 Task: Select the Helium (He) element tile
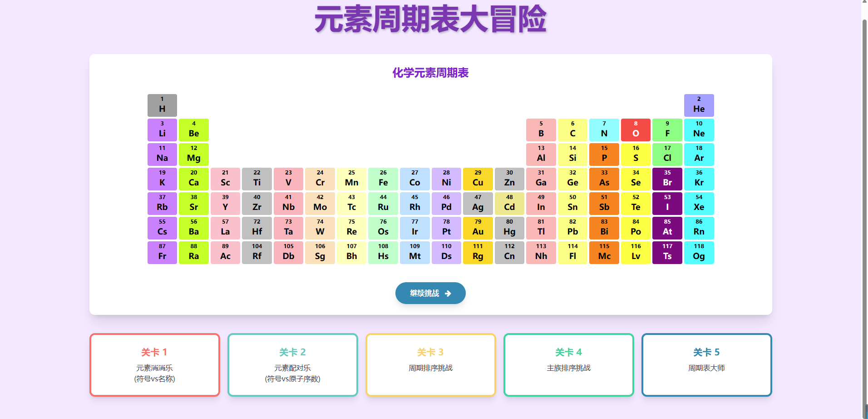click(699, 105)
